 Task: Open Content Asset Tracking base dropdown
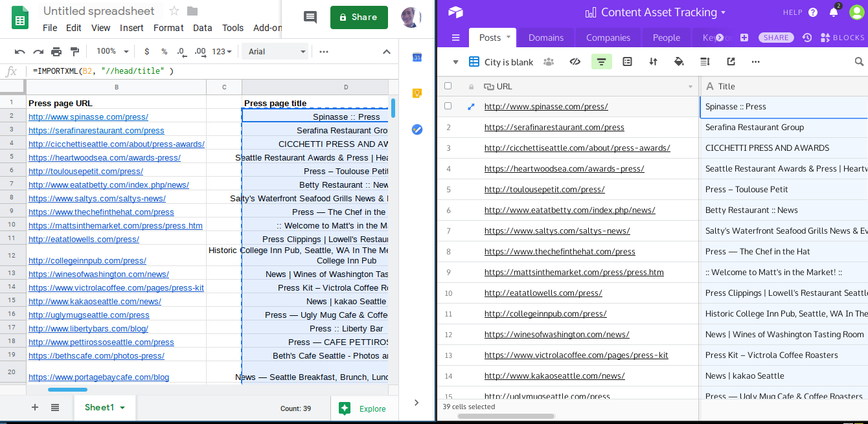point(724,12)
